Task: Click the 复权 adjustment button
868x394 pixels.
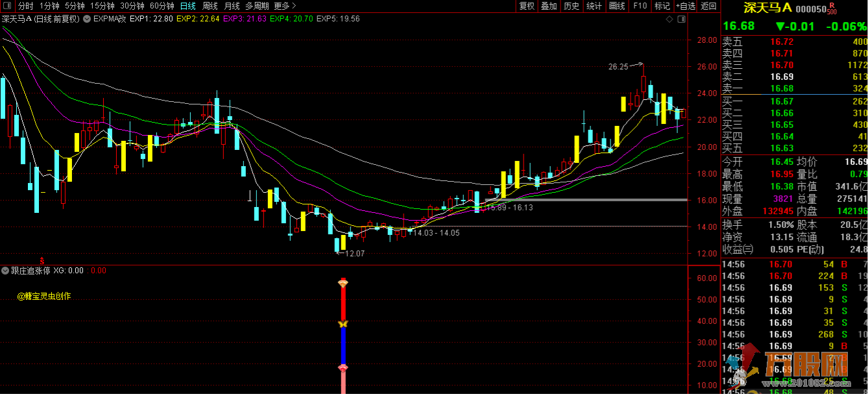Action: tap(527, 6)
